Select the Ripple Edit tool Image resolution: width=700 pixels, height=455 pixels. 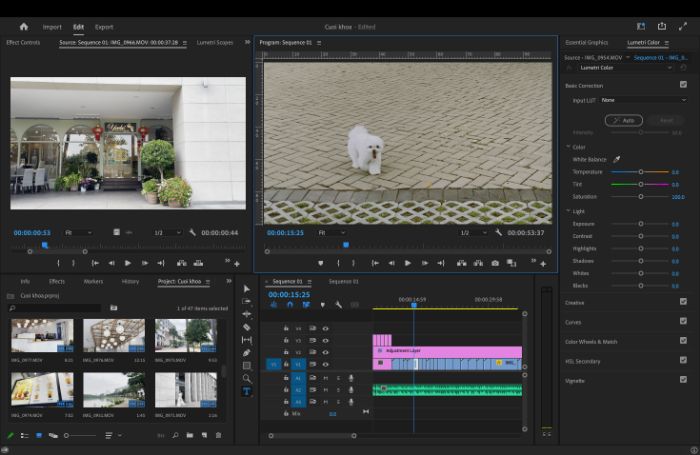(246, 314)
